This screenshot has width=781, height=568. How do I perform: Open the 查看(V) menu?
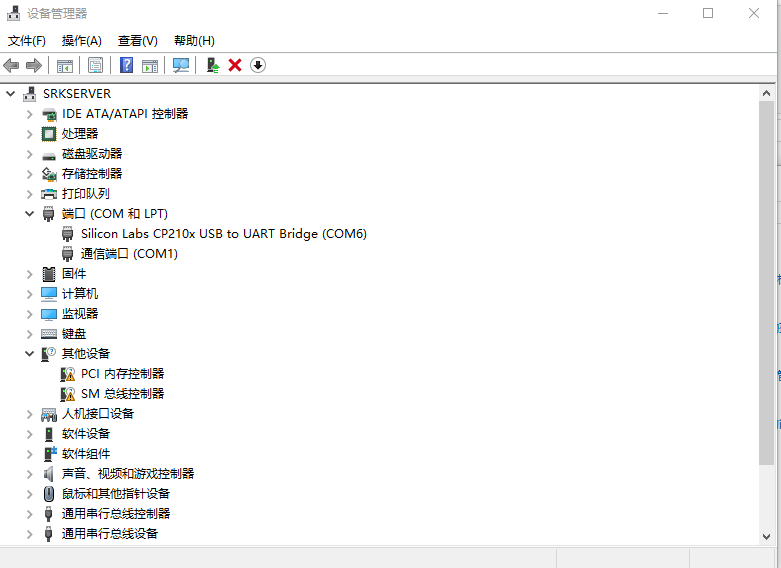[137, 41]
